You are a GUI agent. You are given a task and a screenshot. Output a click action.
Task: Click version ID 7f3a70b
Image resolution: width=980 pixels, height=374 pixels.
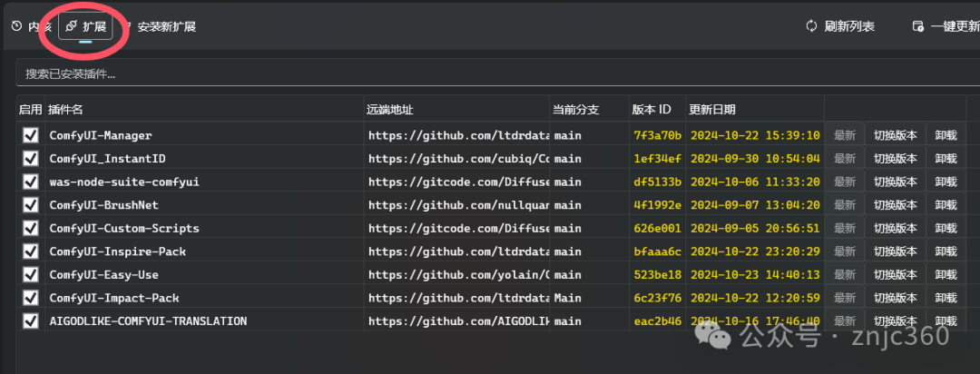tap(658, 135)
